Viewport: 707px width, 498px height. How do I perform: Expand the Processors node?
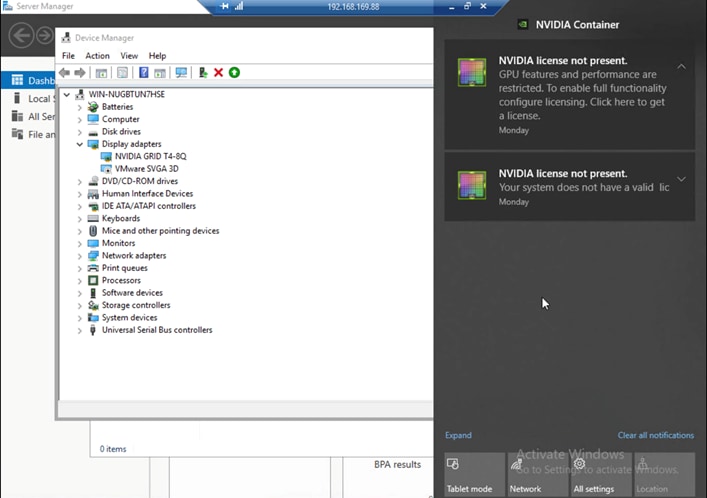pos(79,281)
